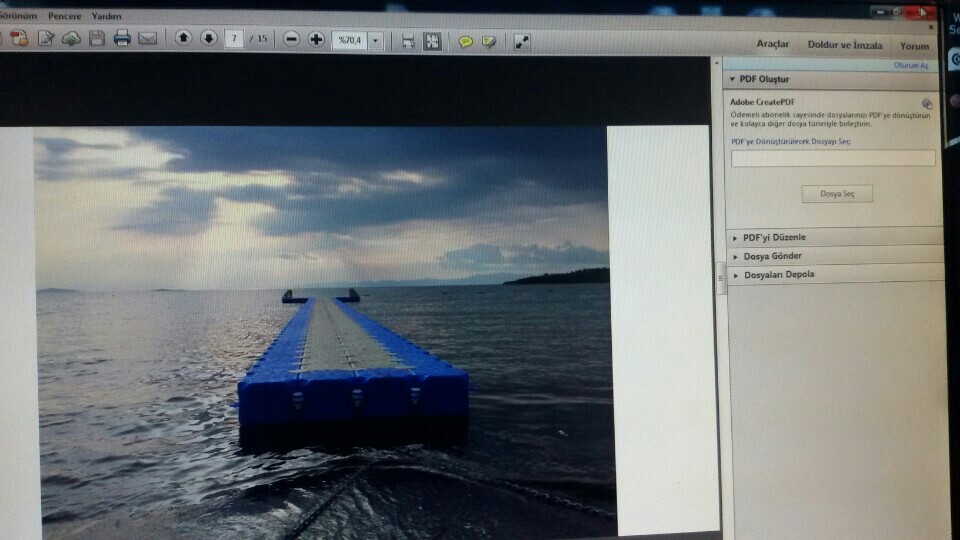Open the Yorum pane
960x540 pixels.
(914, 46)
